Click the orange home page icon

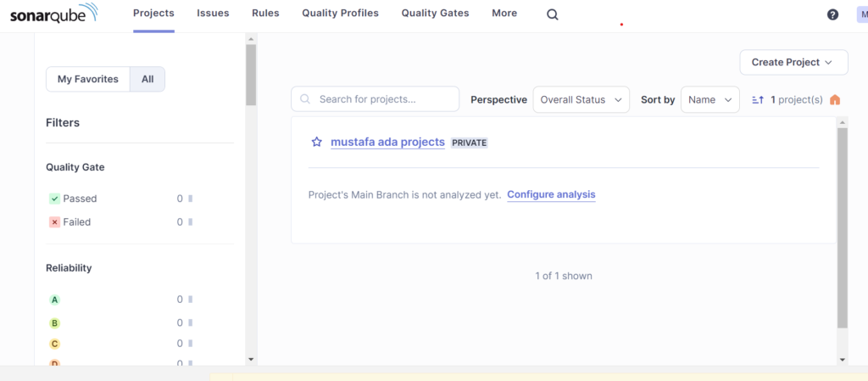[x=835, y=100]
